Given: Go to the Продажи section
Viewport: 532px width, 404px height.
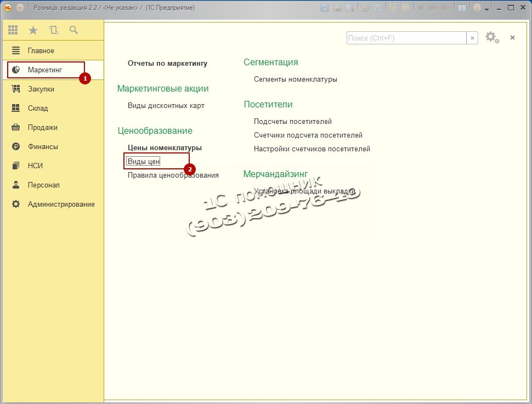Looking at the screenshot, I should (42, 127).
